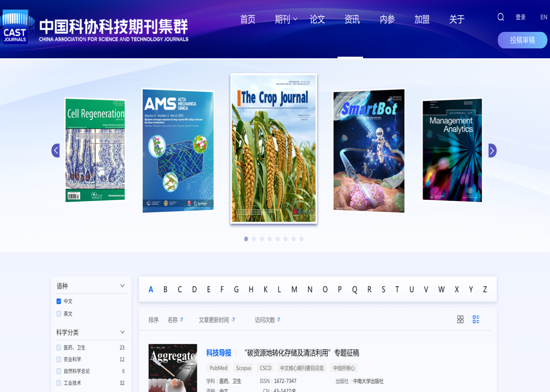Open the Aggregate journal cover thumbnail
This screenshot has height=392, width=550.
click(173, 368)
